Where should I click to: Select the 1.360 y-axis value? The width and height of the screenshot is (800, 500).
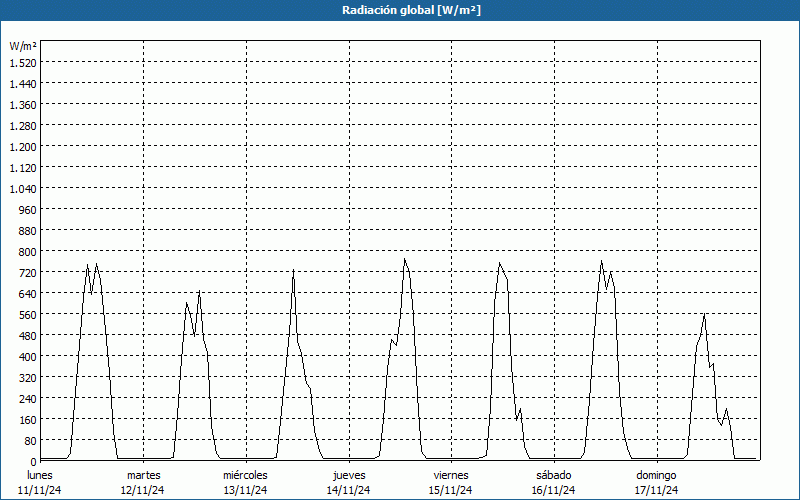coord(23,105)
